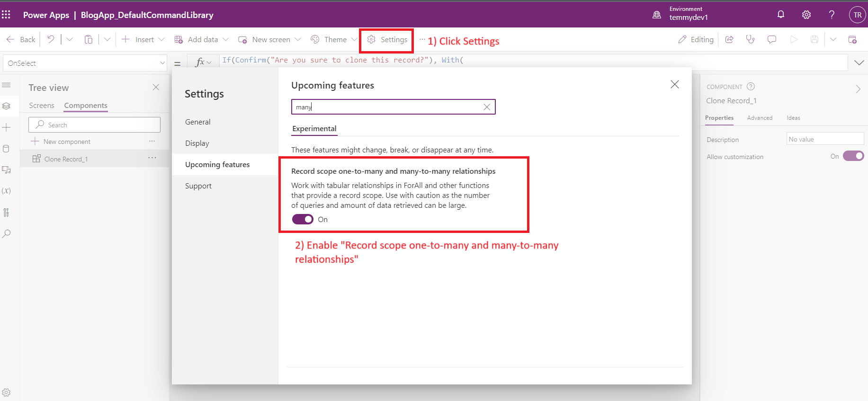This screenshot has width=868, height=401.
Task: Click the Back button
Action: [x=21, y=39]
